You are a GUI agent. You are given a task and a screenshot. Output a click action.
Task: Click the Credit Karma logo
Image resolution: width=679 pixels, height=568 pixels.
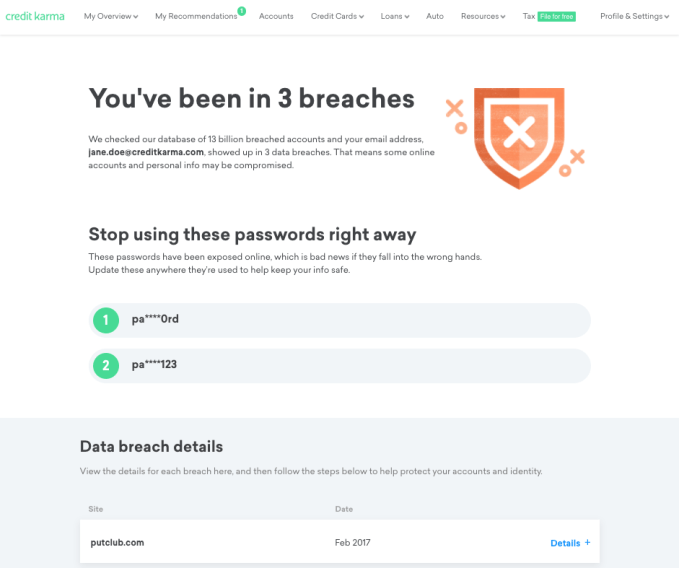click(35, 16)
